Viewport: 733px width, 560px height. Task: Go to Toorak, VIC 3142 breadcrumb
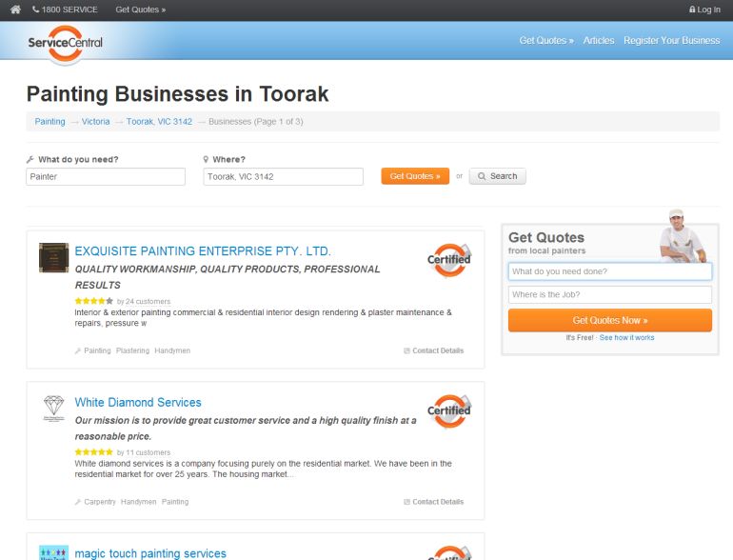tap(159, 122)
